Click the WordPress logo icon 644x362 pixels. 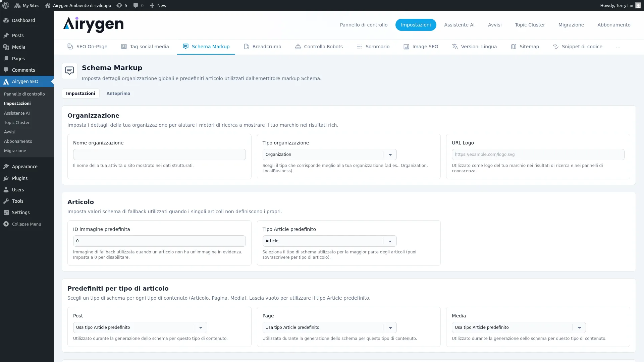tap(6, 5)
